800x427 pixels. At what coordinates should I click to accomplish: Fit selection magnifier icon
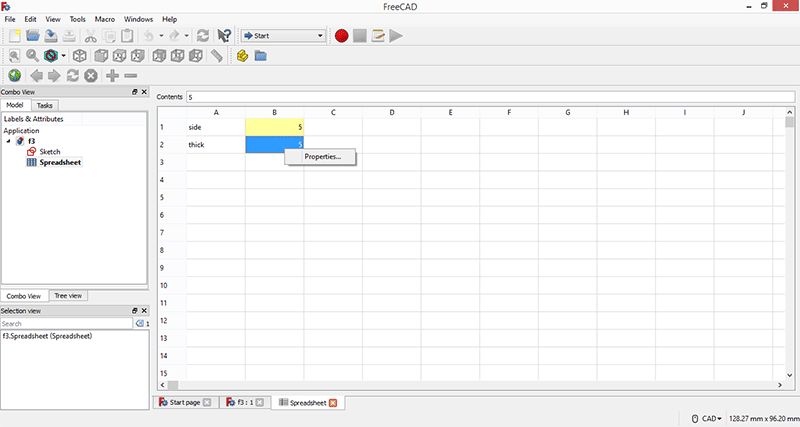[x=32, y=56]
